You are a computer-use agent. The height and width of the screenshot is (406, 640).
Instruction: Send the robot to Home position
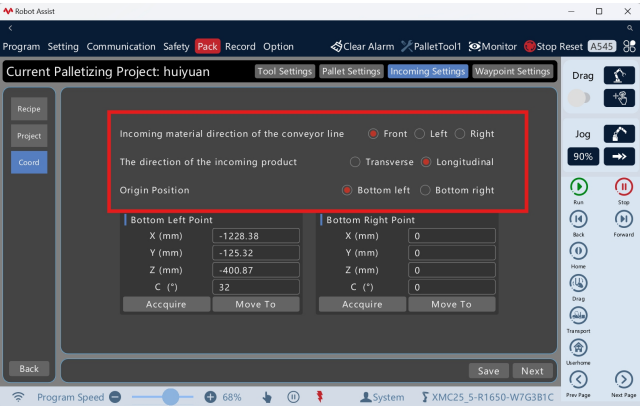click(578, 251)
